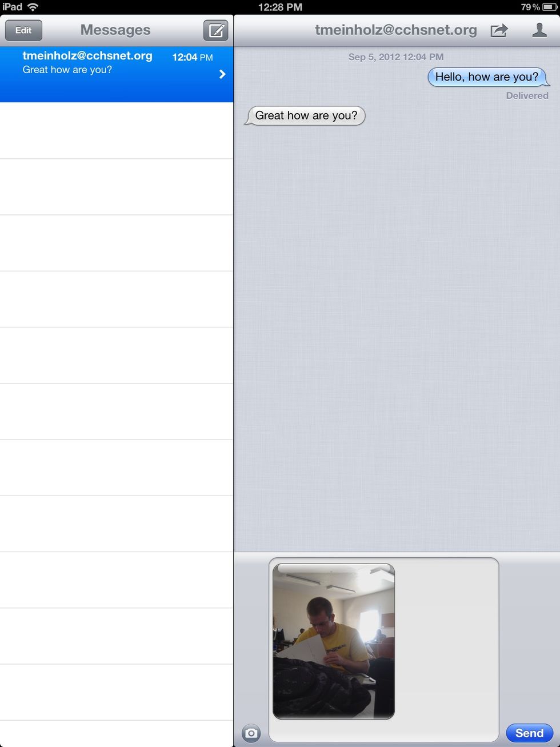Tap the conversation title tmeinholz@cchsnet.org header
Viewport: 560px width, 747px height.
[396, 30]
